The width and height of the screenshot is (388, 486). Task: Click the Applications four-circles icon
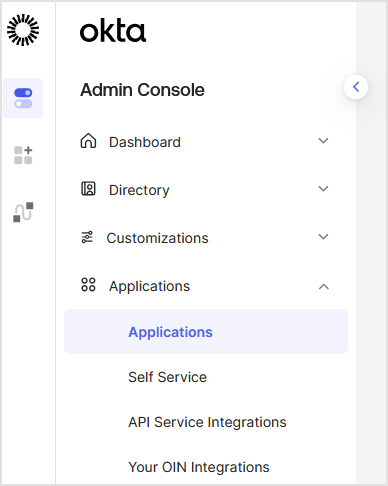coord(88,285)
